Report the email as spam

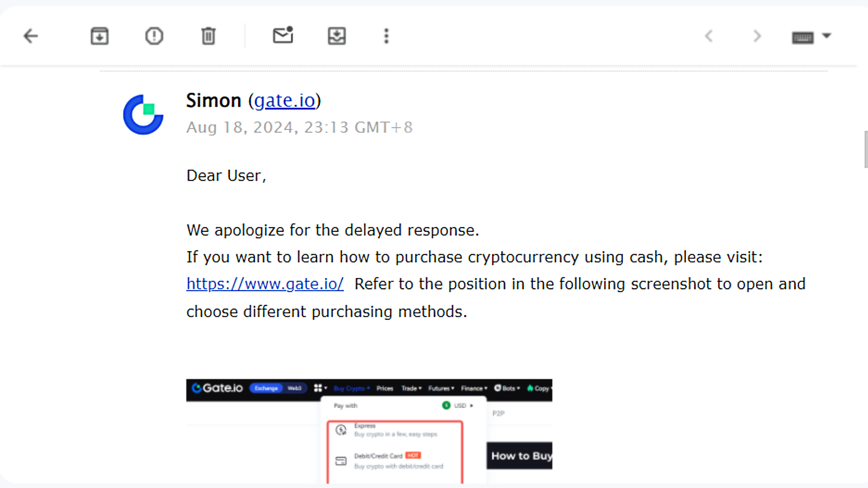[154, 36]
